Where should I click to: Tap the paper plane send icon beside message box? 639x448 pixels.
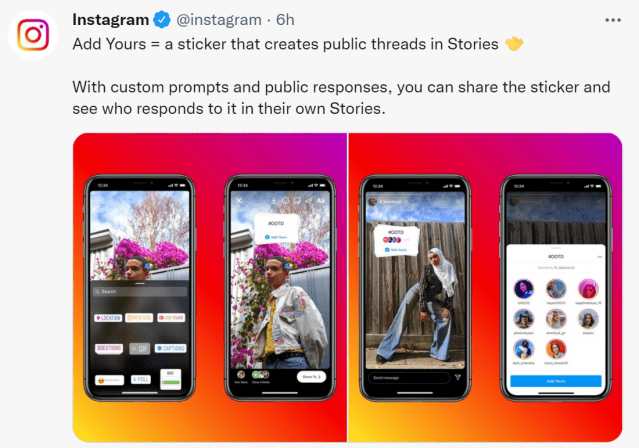tap(458, 377)
